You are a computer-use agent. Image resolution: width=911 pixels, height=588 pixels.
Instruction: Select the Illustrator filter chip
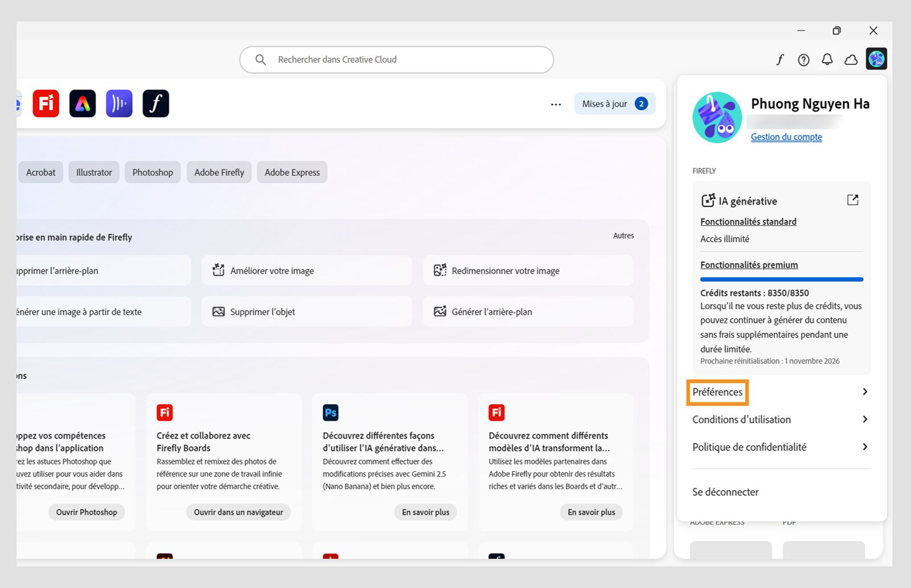pyautogui.click(x=94, y=172)
